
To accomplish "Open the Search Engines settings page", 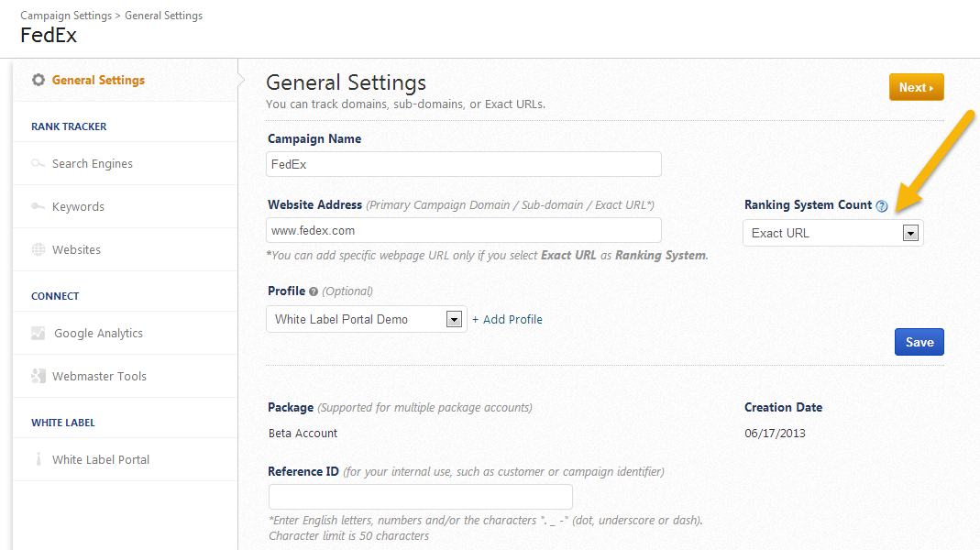I will point(92,164).
